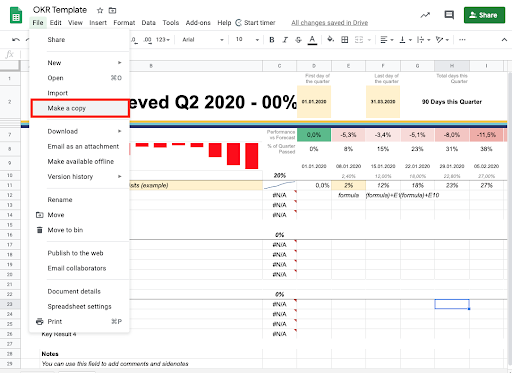Expand the New submenu
Viewport: 512px width, 373px height.
(79, 63)
